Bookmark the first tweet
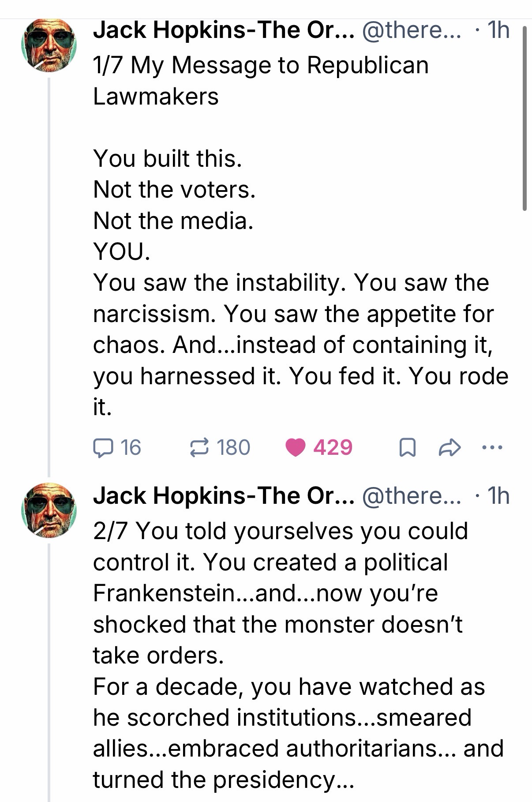This screenshot has height=802, width=532. [x=406, y=448]
